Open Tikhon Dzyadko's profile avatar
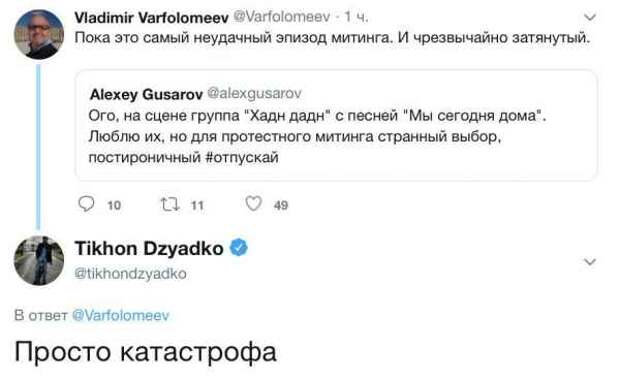Screen dimensions: 620x379 [39, 260]
